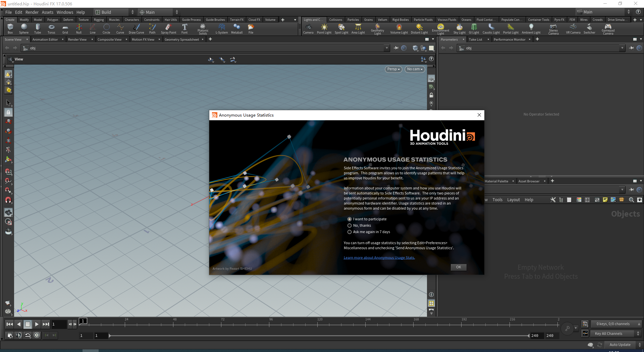
Task: Add a Camera from the shelf
Action: (x=308, y=29)
